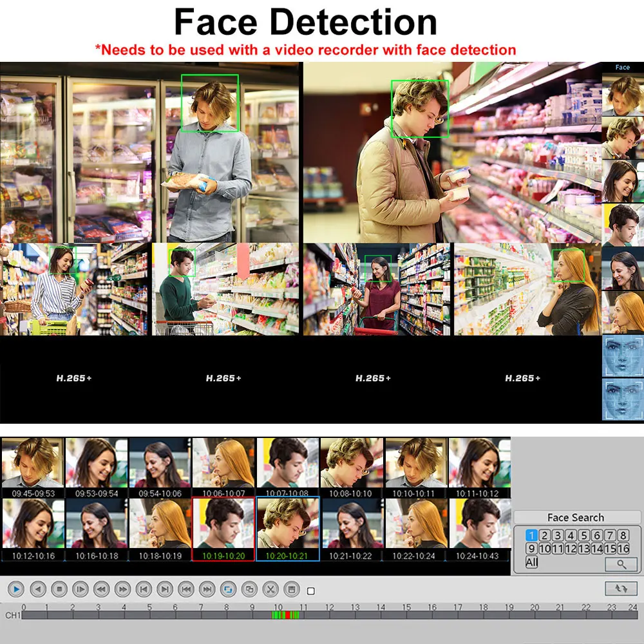Select the red-bordered clip 10:19-10:20
Screen dimensions: 644x644
pyautogui.click(x=223, y=529)
